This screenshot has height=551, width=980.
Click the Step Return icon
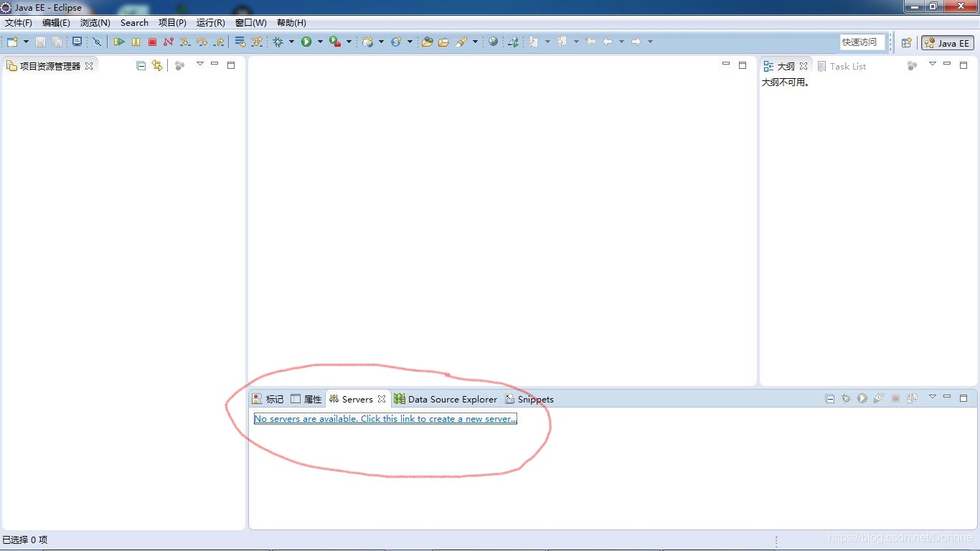(219, 42)
